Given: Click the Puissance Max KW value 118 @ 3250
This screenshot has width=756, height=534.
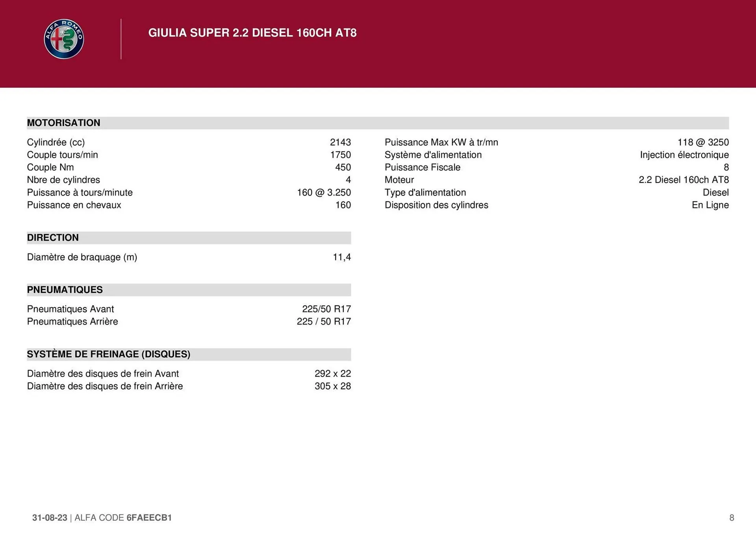Looking at the screenshot, I should coord(703,142).
